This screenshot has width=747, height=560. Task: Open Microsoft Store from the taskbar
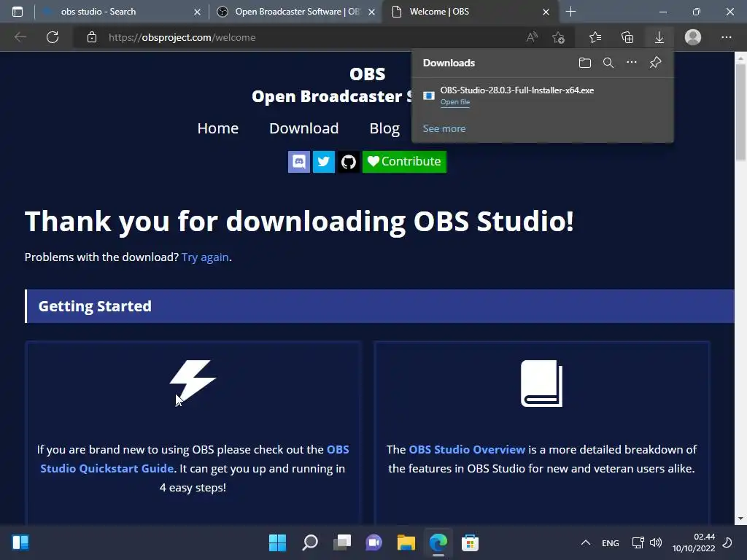(x=470, y=542)
